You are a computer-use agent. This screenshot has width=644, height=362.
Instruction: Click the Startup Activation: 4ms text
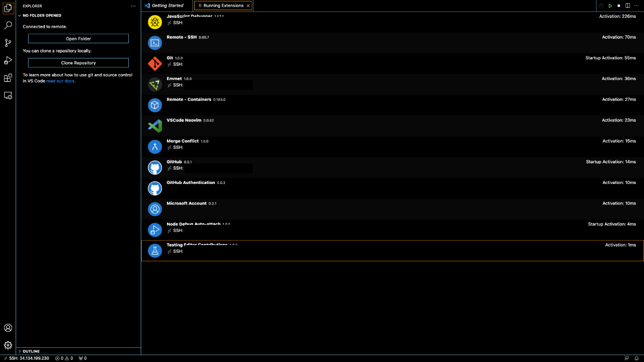point(612,224)
